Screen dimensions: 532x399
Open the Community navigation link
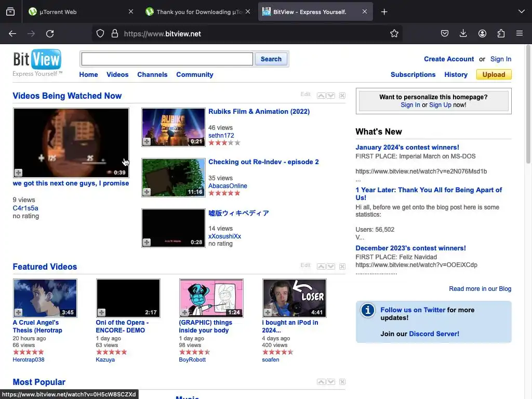coord(195,75)
